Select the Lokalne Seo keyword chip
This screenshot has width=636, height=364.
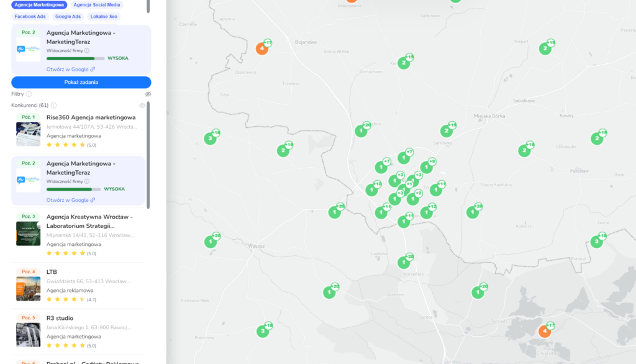(x=104, y=17)
